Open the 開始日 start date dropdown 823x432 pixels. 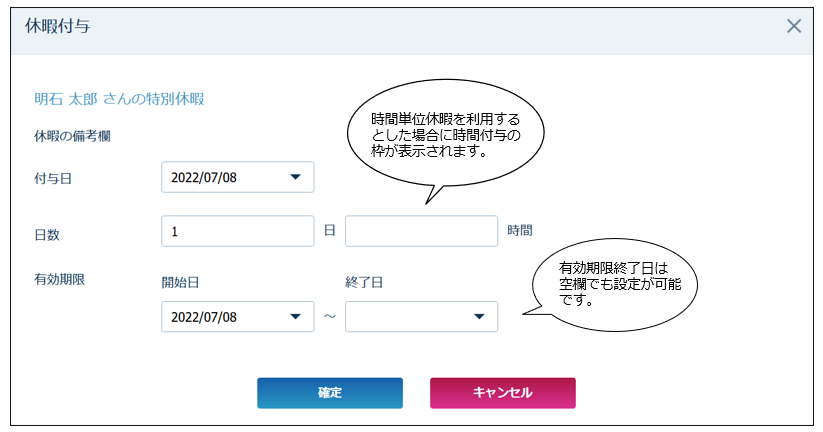pyautogui.click(x=238, y=317)
